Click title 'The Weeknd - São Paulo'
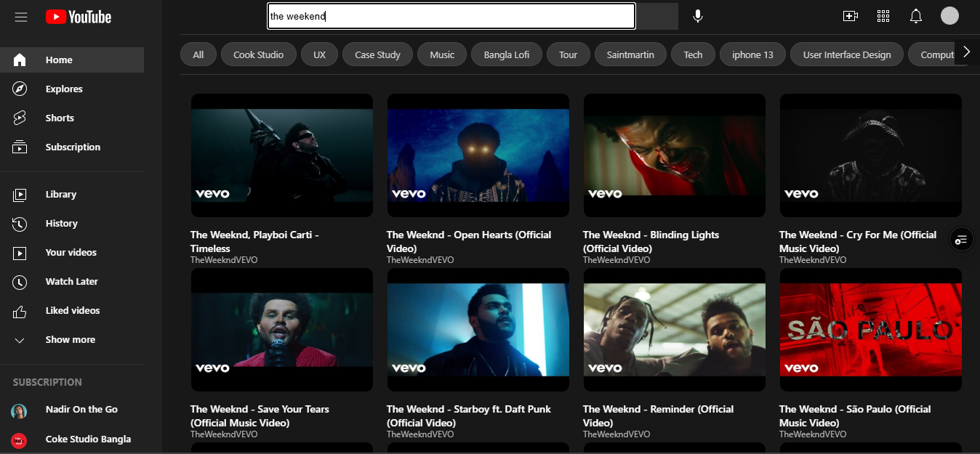This screenshot has height=454, width=980. click(855, 416)
